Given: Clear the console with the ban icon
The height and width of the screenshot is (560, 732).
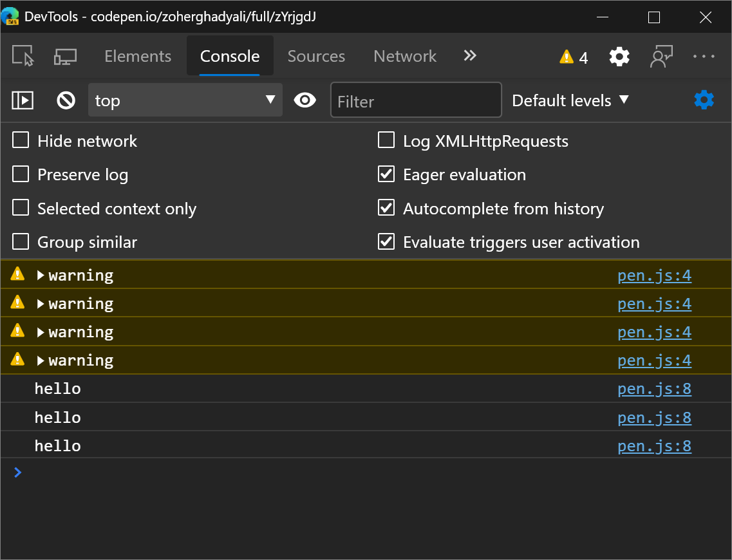Looking at the screenshot, I should pyautogui.click(x=66, y=100).
